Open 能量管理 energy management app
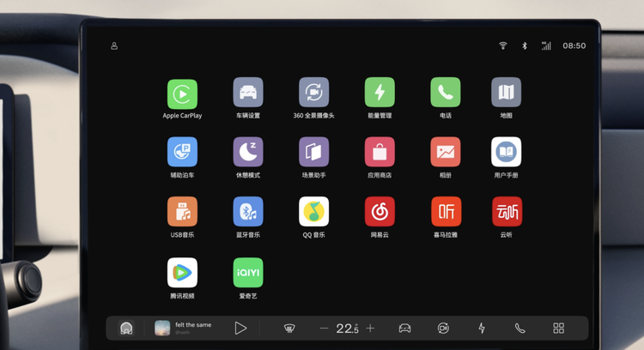This screenshot has height=350, width=644. click(x=380, y=93)
